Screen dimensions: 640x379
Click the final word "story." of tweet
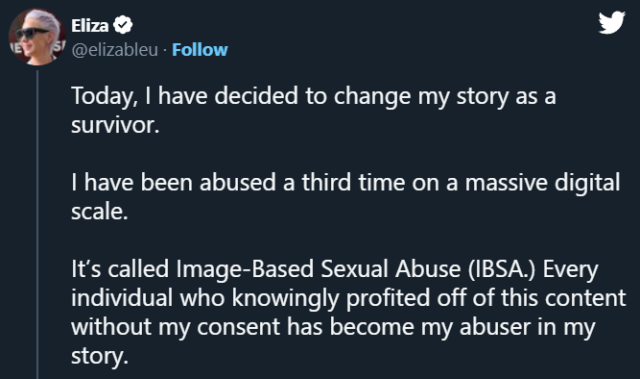pos(100,356)
